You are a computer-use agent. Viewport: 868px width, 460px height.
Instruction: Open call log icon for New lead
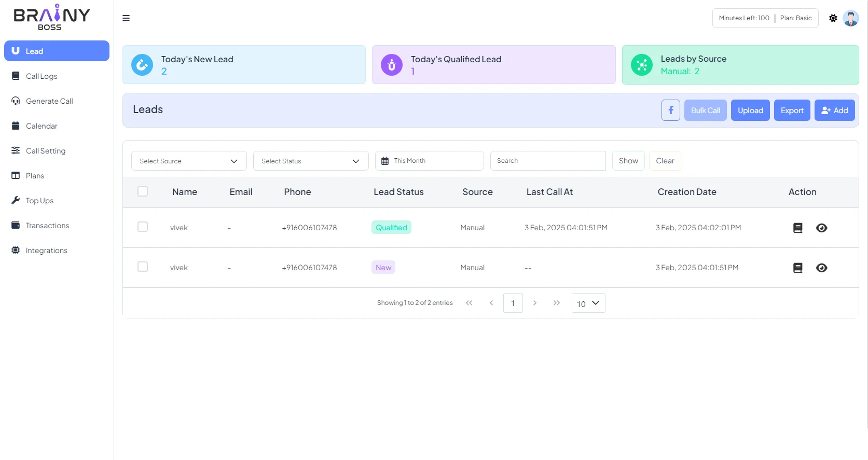click(x=798, y=268)
